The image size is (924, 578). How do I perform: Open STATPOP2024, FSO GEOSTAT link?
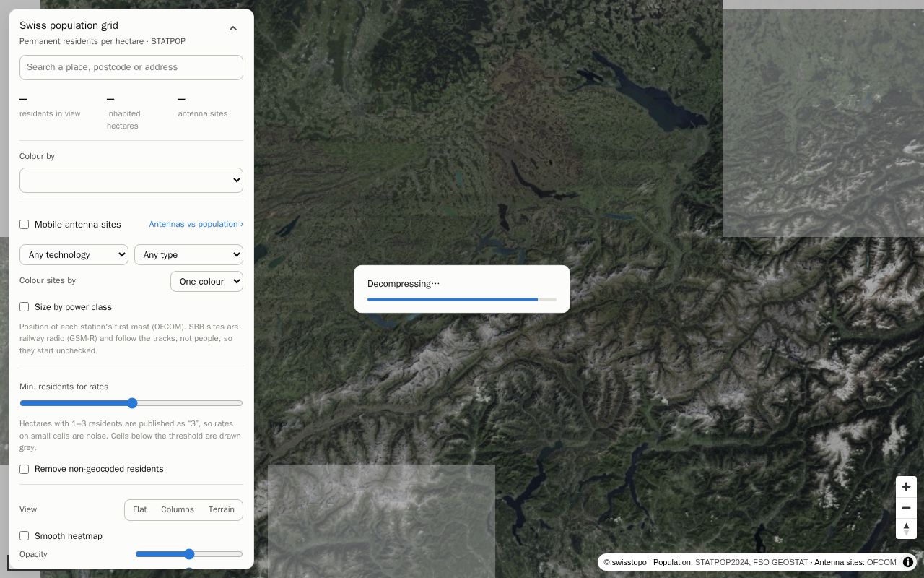(751, 562)
